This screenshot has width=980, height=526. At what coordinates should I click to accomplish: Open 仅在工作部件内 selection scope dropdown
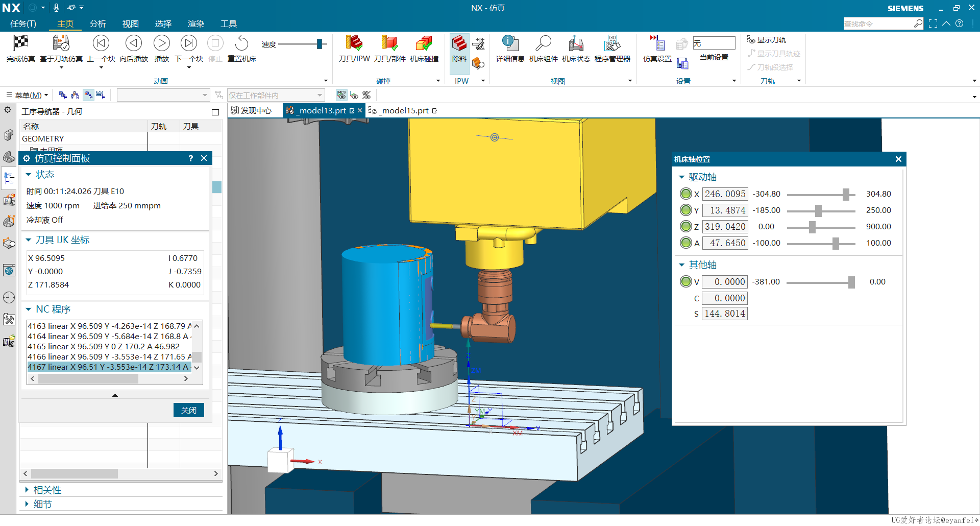pos(276,95)
